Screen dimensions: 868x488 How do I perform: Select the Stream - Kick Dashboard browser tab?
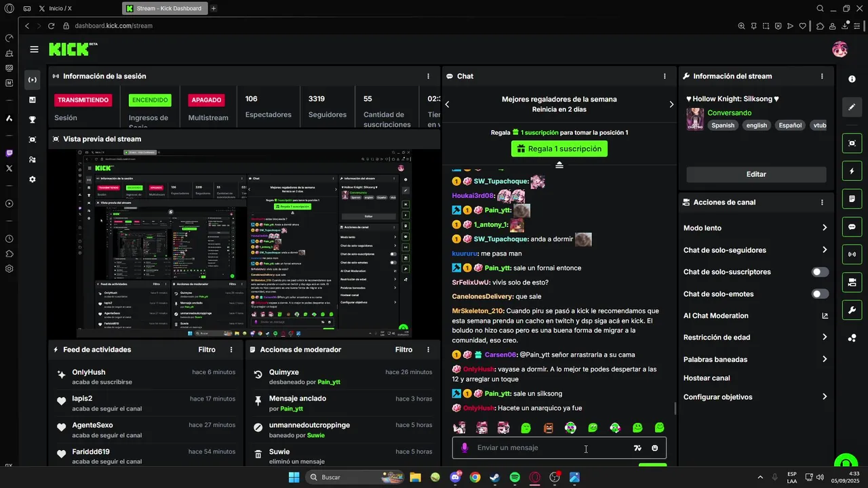point(165,8)
